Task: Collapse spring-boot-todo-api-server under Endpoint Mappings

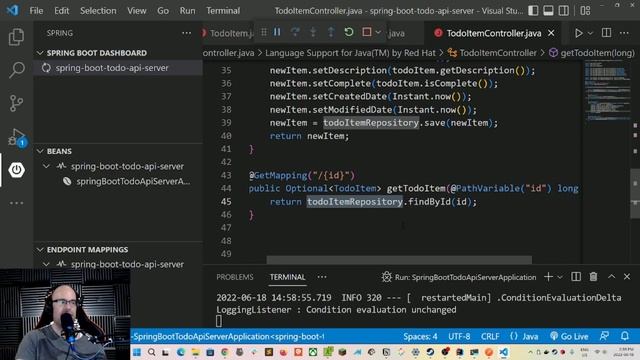Action: [47, 264]
